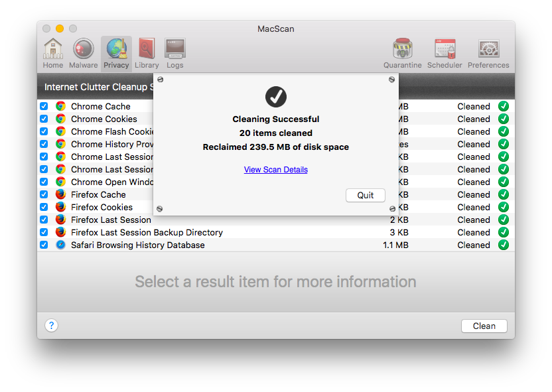The height and width of the screenshot is (392, 552).
Task: Click the 2 KB size value
Action: coord(399,220)
